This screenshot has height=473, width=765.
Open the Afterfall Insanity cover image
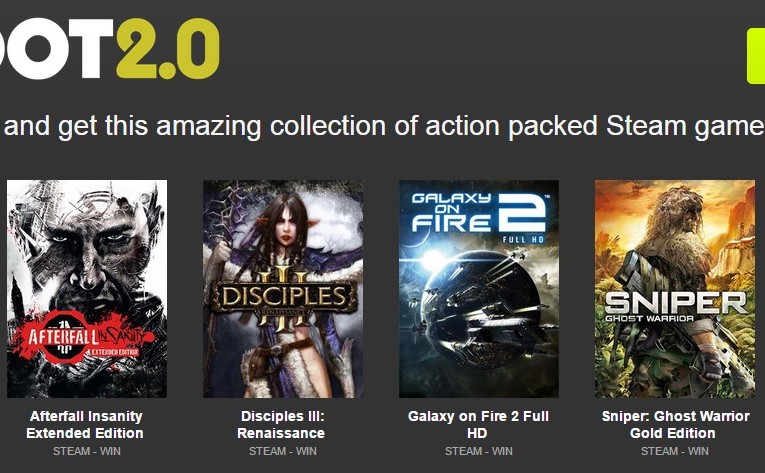point(87,288)
